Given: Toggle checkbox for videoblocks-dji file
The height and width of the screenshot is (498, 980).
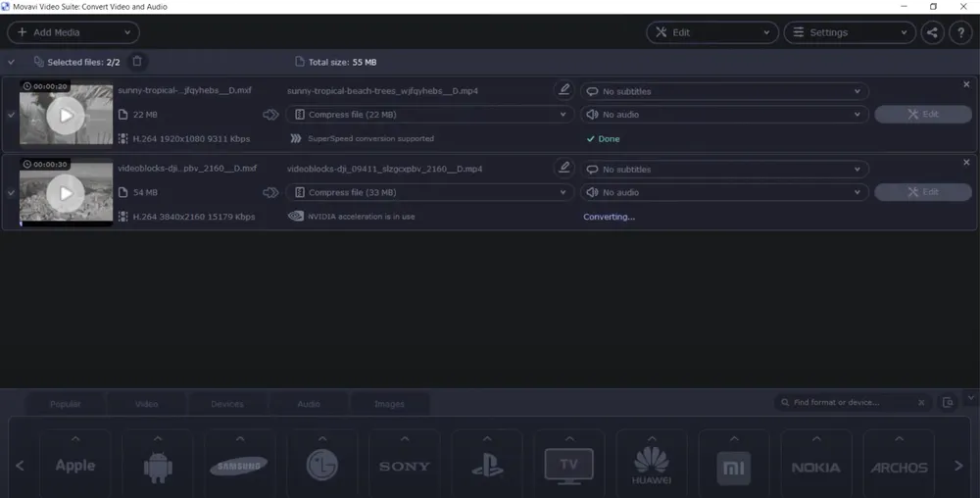Looking at the screenshot, I should (11, 193).
